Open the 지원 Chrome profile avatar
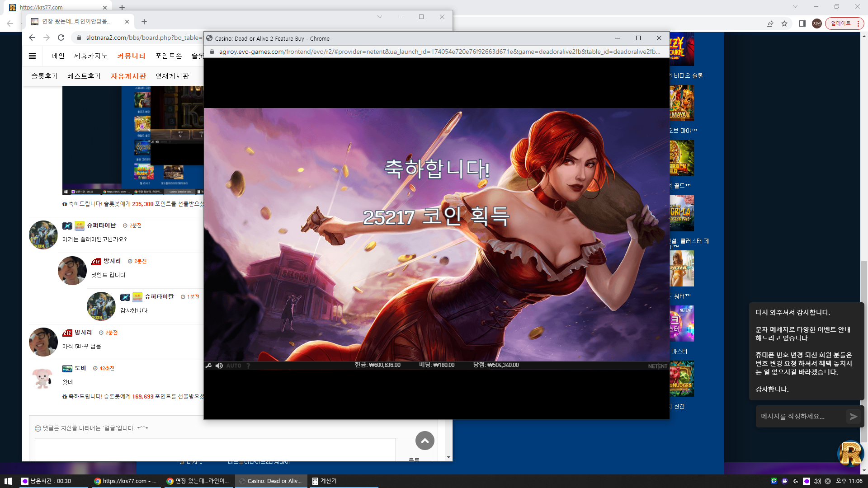868x488 pixels. coord(817,23)
